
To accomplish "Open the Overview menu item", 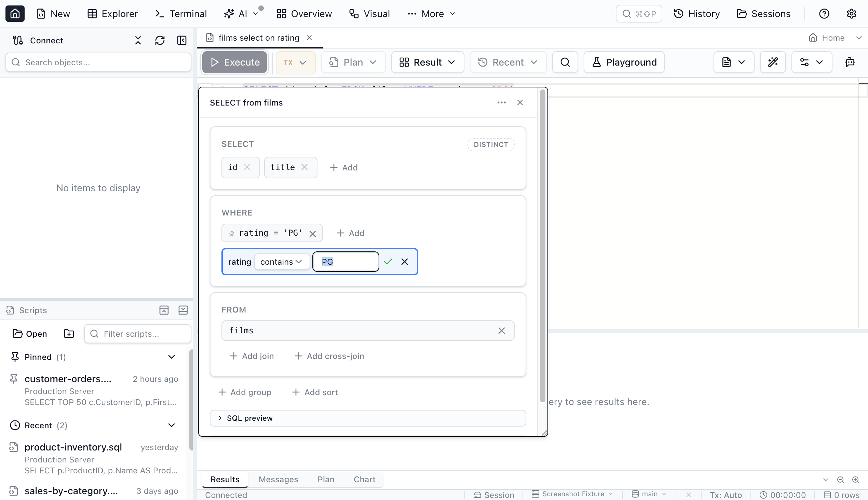I will pos(304,14).
